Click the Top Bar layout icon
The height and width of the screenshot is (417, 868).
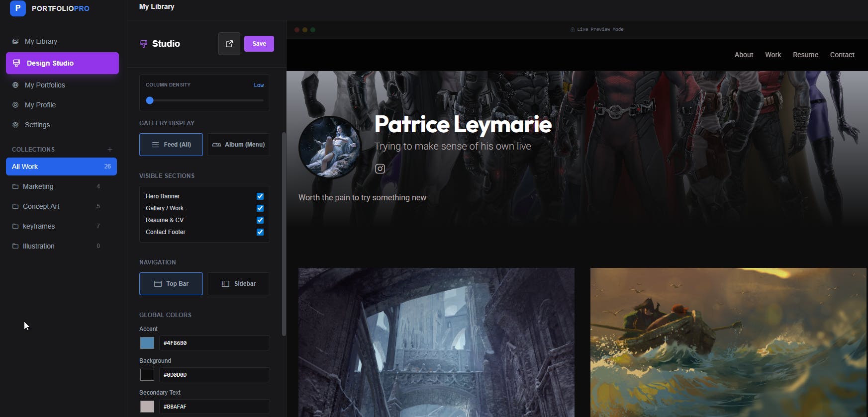158,284
